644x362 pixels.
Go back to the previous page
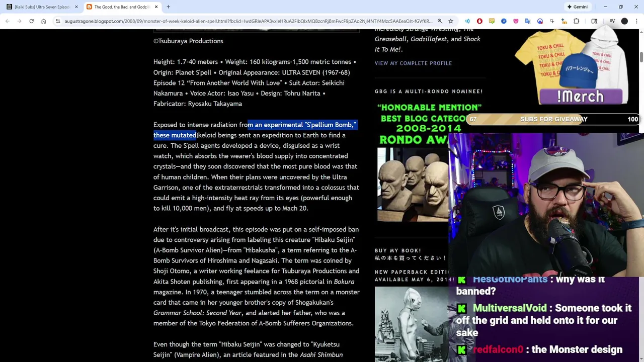pyautogui.click(x=7, y=21)
